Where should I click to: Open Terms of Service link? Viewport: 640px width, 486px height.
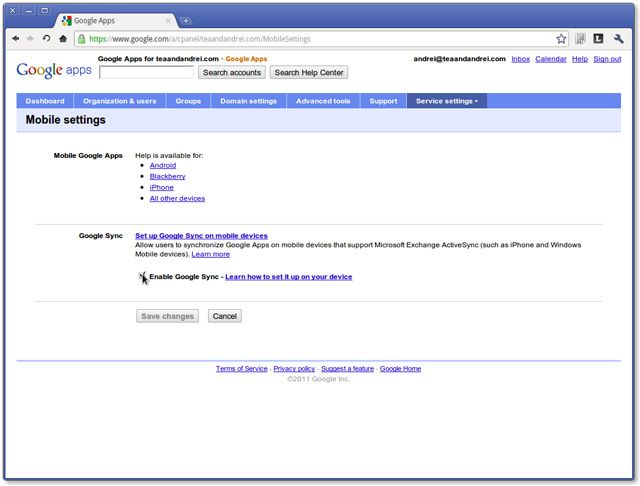(242, 368)
